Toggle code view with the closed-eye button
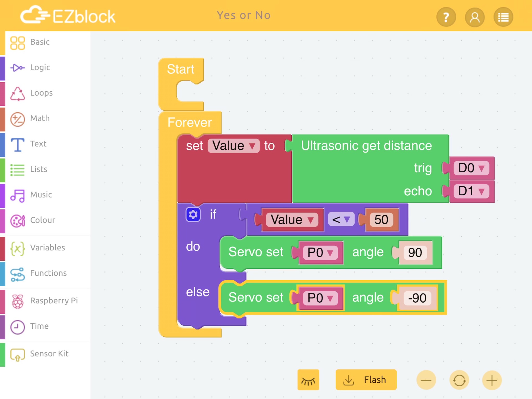 pos(308,380)
